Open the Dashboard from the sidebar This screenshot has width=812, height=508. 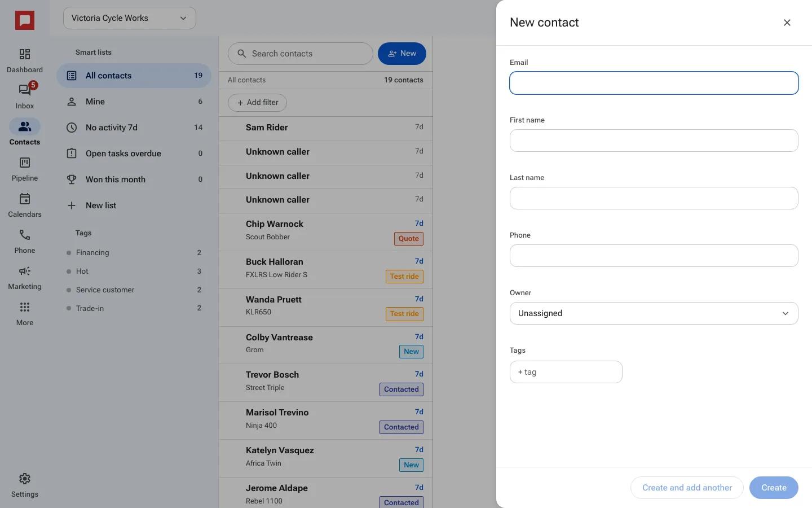tap(25, 60)
